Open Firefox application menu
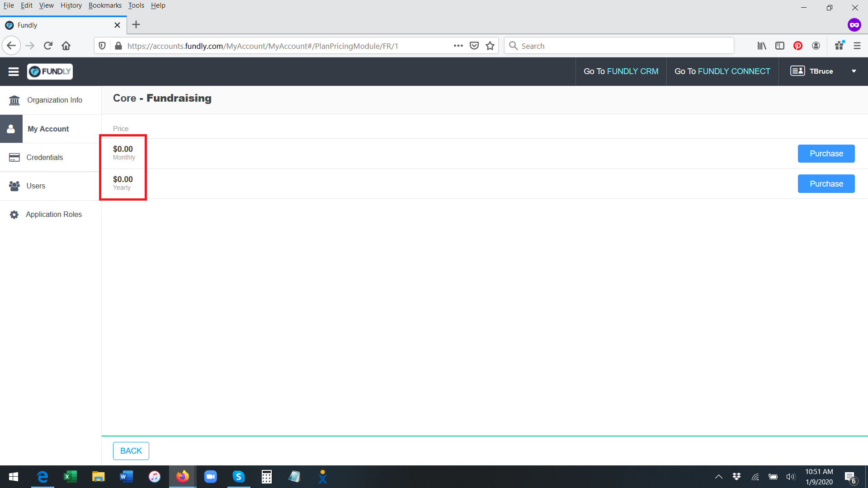868x488 pixels. (857, 46)
